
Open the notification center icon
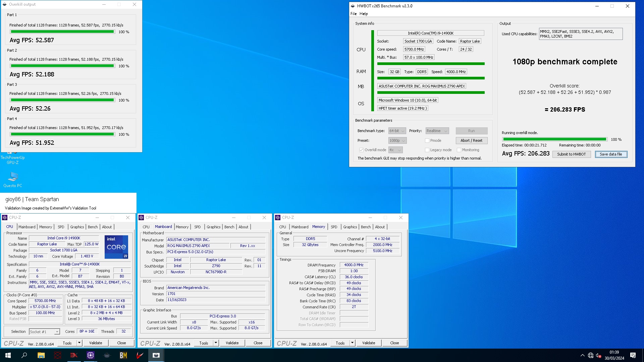pyautogui.click(x=633, y=355)
